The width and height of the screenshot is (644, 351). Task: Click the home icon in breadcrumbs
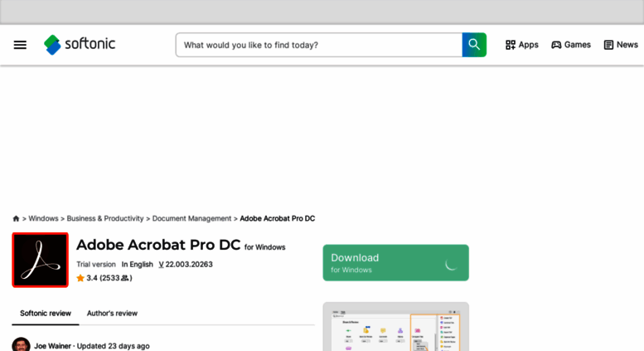[x=16, y=219]
